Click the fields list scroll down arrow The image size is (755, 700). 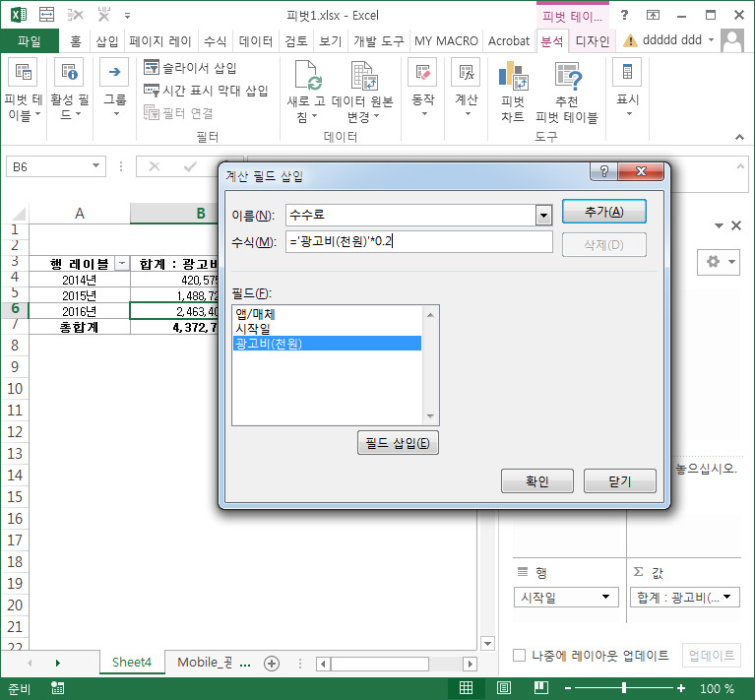tap(430, 415)
